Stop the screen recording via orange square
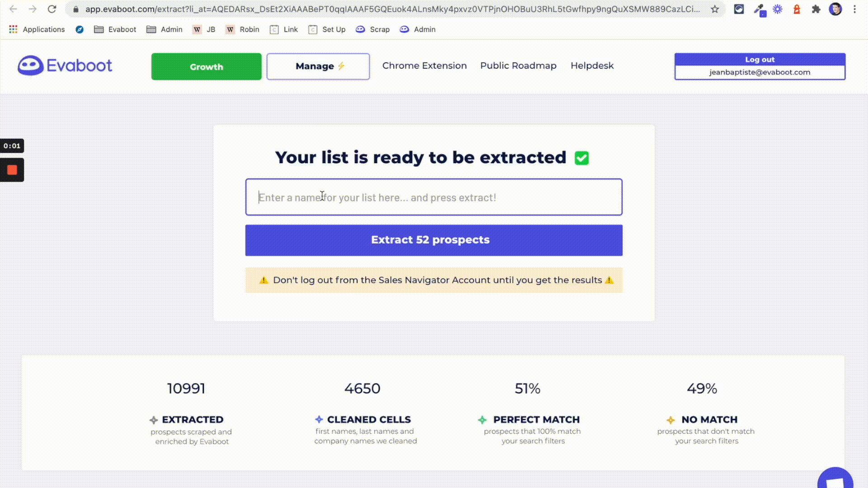The image size is (868, 488). pos(12,170)
